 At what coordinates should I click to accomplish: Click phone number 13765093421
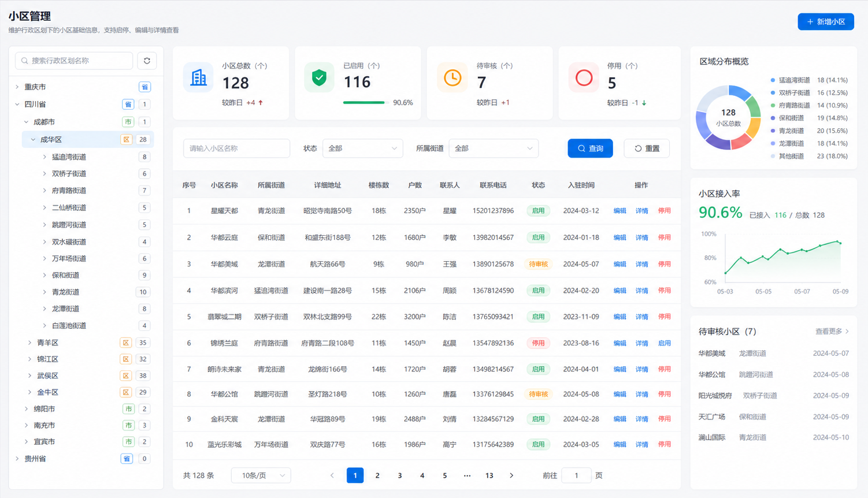pyautogui.click(x=493, y=317)
